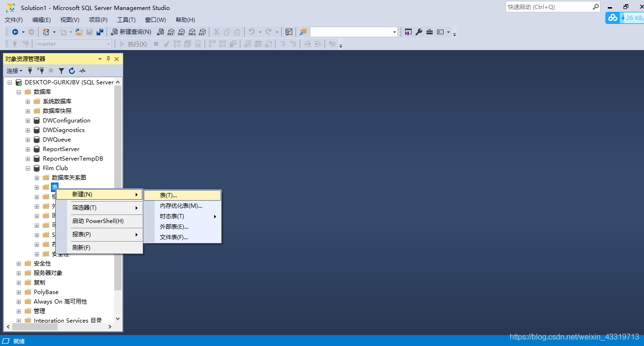This screenshot has height=346, width=644.
Task: Click the activity monitor pulse icon in Object Explorer
Action: 82,71
